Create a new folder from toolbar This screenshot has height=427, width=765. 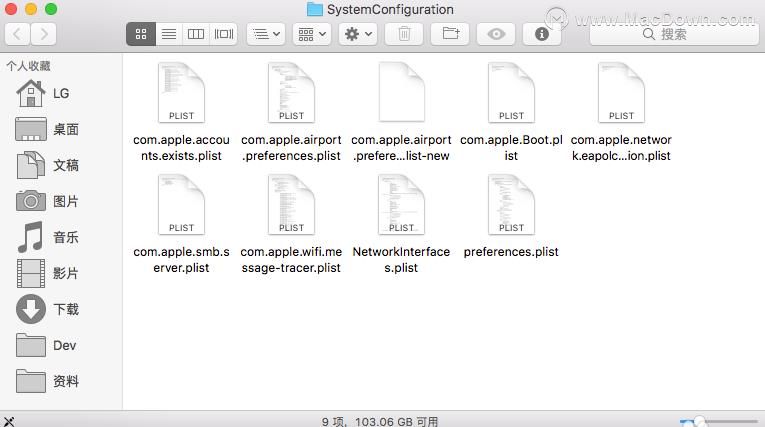(x=450, y=34)
